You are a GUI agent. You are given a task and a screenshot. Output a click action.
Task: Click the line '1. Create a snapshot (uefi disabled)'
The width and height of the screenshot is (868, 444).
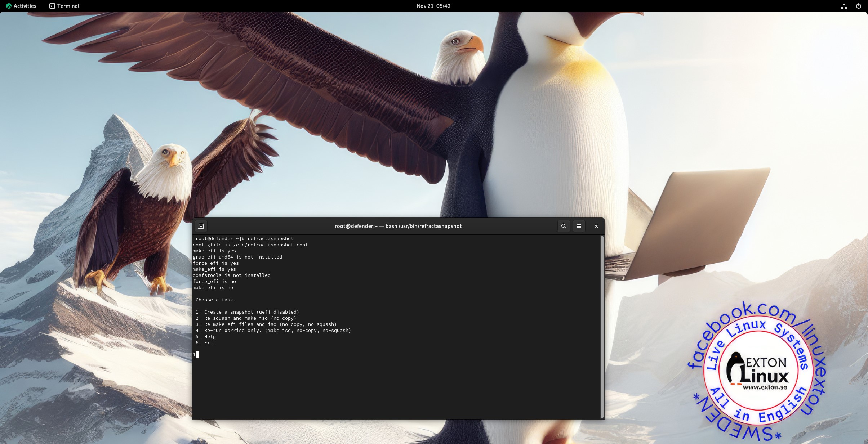coord(247,312)
